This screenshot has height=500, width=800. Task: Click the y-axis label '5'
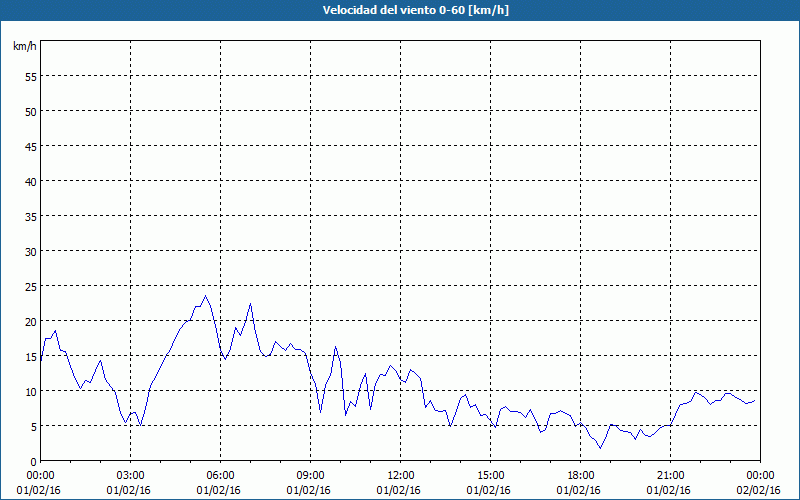pyautogui.click(x=34, y=427)
